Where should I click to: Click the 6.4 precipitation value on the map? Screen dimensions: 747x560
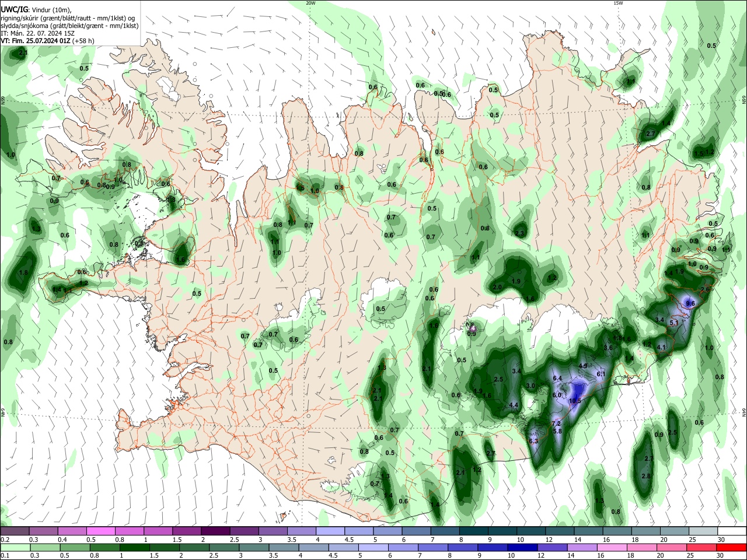(x=557, y=379)
